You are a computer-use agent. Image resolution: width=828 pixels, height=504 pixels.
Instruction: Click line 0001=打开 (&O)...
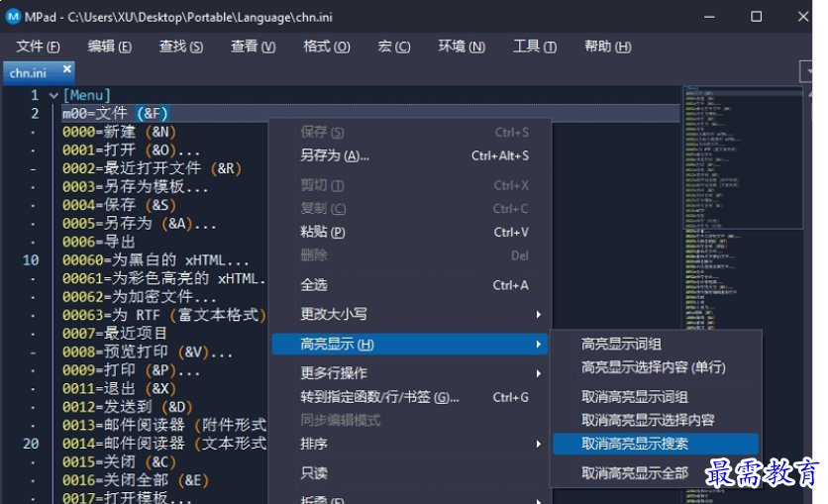pyautogui.click(x=132, y=151)
